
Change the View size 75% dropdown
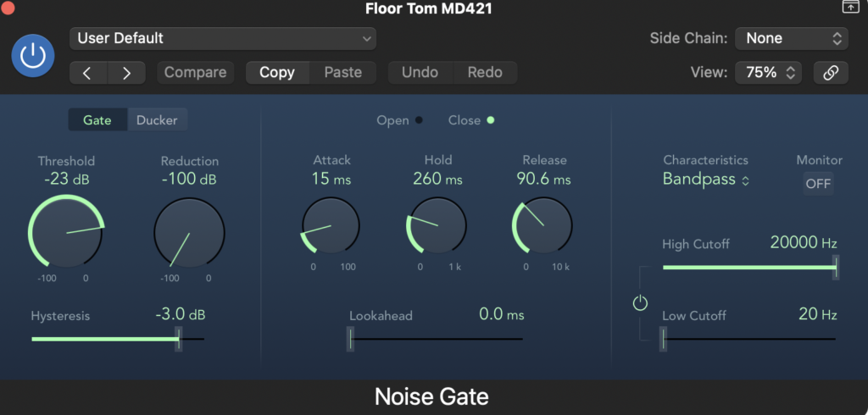pyautogui.click(x=768, y=73)
